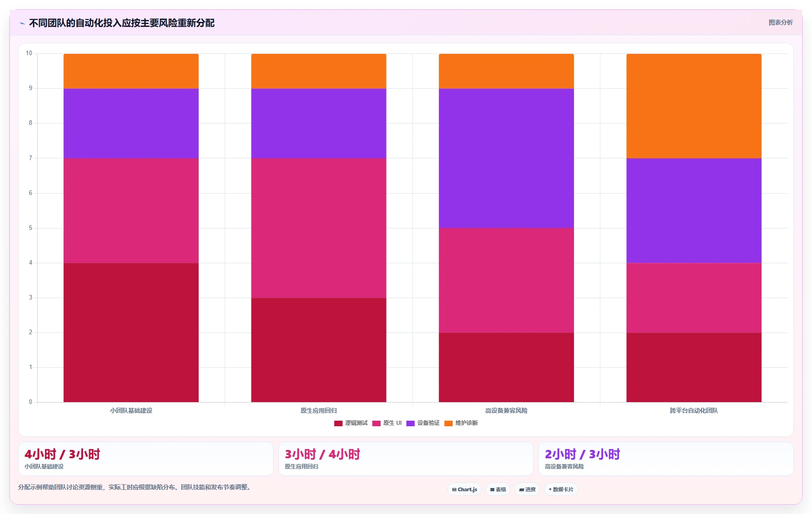This screenshot has height=514, width=812.
Task: Click the title 不同团队的自动化投入应按主要风险重新分配
Action: point(122,23)
